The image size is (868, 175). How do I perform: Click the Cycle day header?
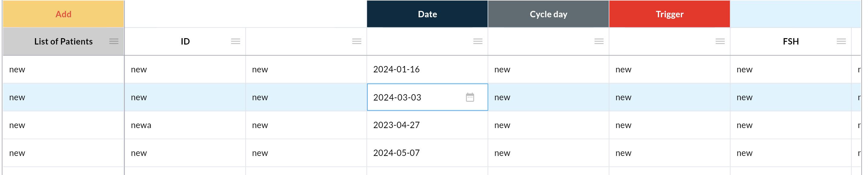pyautogui.click(x=548, y=14)
